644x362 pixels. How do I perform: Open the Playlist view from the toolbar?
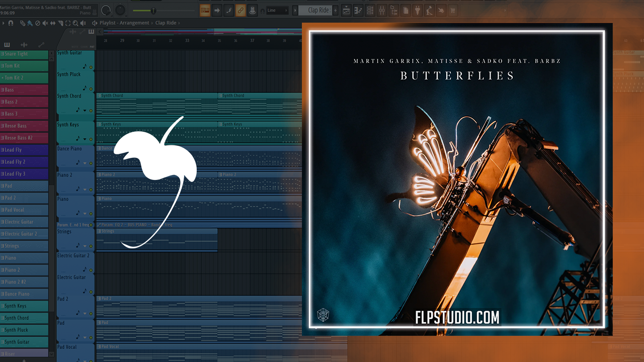point(346,10)
